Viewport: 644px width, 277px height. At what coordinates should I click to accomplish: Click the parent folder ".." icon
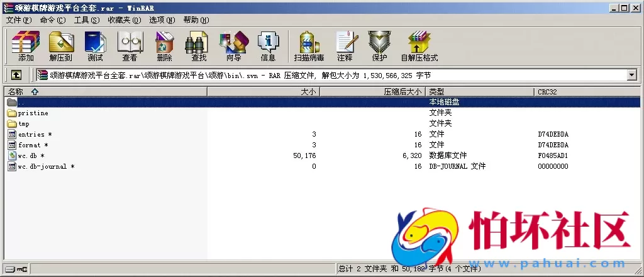[12, 102]
